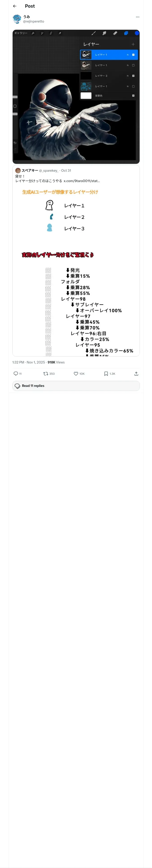
Task: Click the スペアキー name in the quoted post
Action: tap(30, 171)
